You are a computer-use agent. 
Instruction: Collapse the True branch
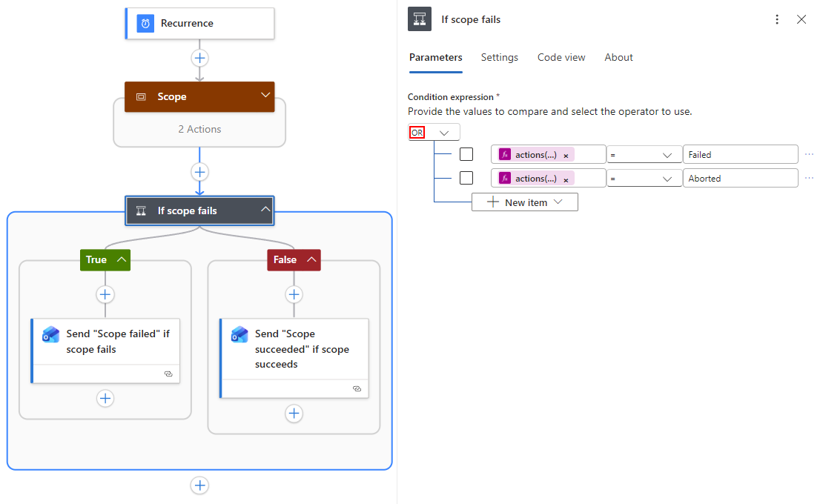pyautogui.click(x=122, y=259)
